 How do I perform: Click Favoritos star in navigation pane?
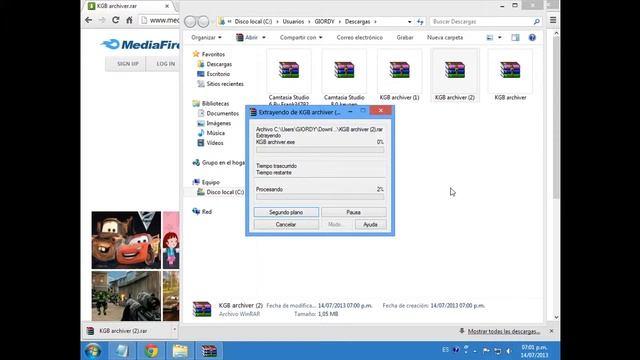pyautogui.click(x=196, y=54)
